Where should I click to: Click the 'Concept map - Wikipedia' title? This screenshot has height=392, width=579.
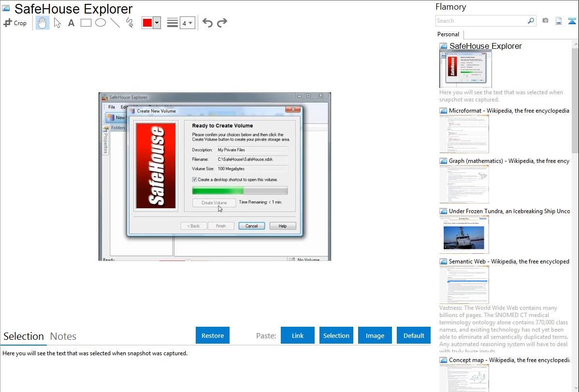pyautogui.click(x=509, y=360)
